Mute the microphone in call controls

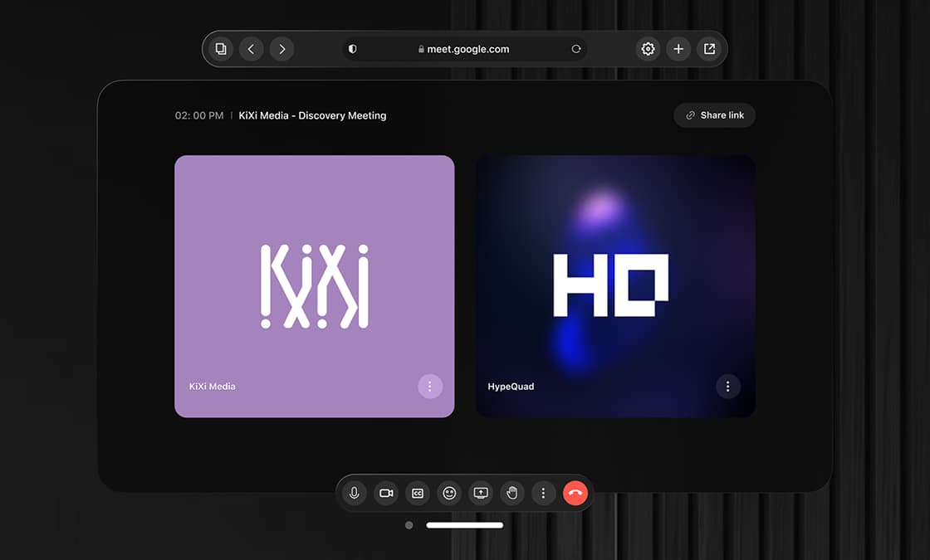pos(355,493)
